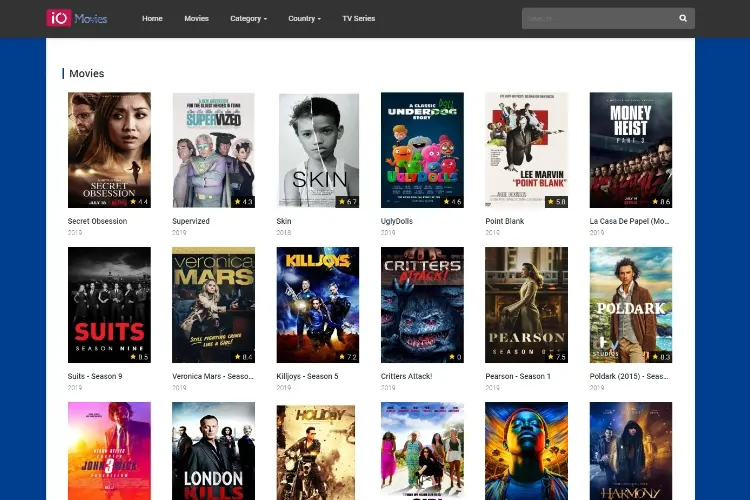750x500 pixels.
Task: Expand the Country dropdown
Action: [x=304, y=18]
